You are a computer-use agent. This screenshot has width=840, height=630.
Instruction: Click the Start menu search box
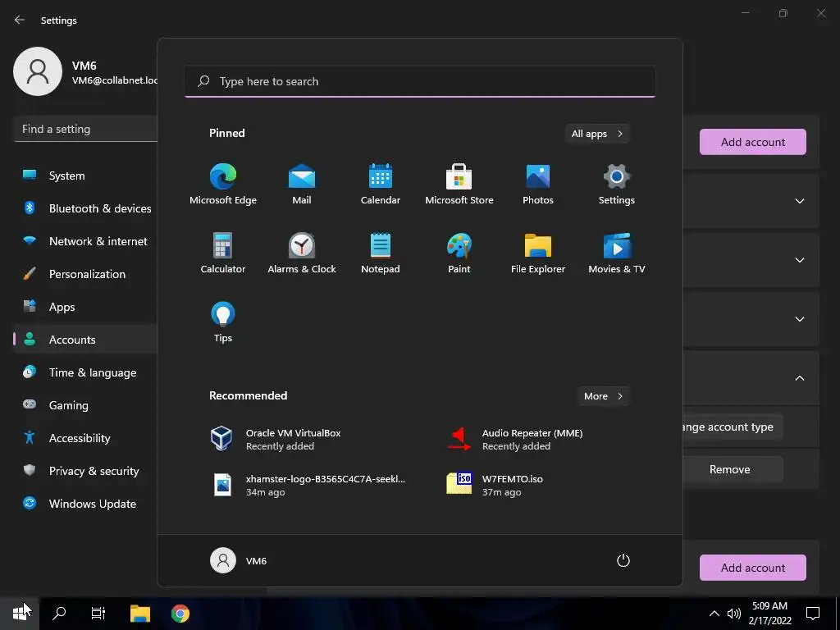tap(420, 81)
